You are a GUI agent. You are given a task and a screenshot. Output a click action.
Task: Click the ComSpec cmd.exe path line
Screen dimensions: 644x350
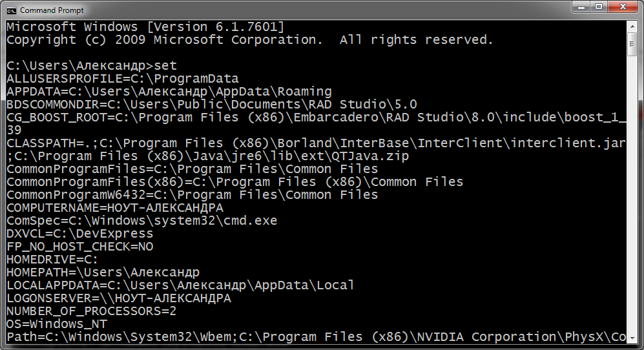coord(141,221)
